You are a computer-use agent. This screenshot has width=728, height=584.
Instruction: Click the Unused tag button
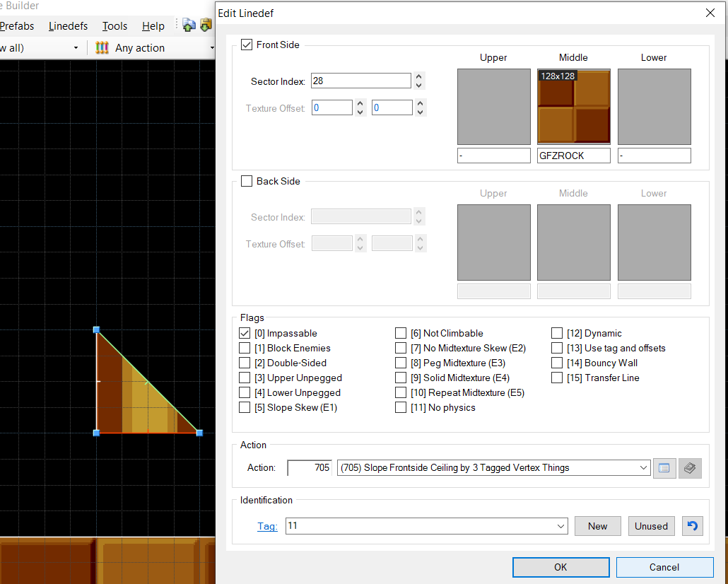pos(651,526)
